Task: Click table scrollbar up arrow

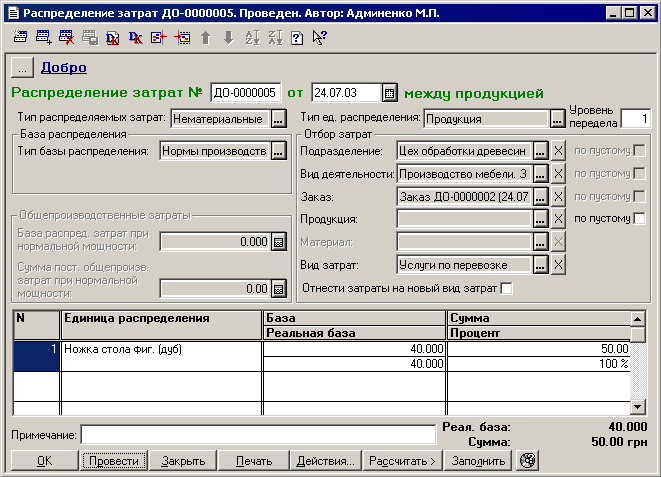Action: tap(637, 319)
